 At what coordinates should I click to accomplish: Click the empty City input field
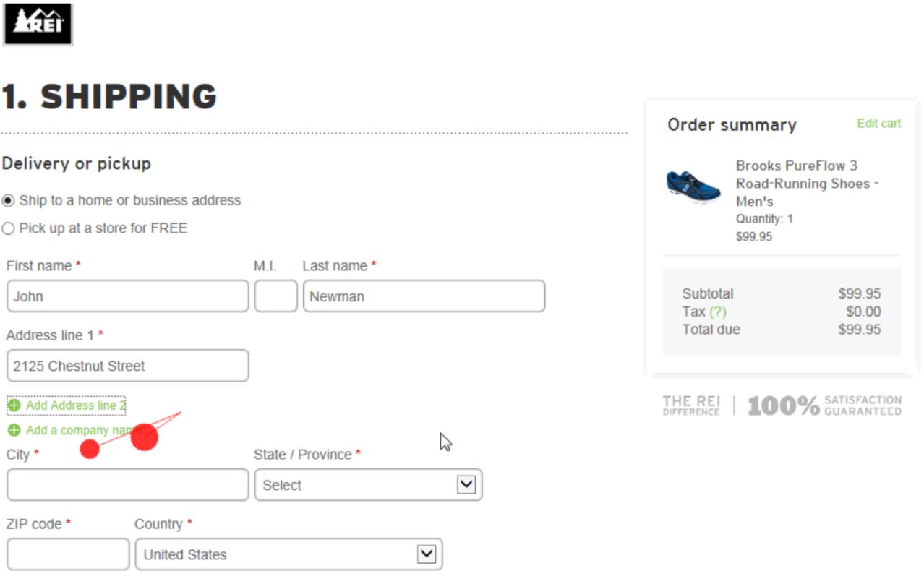127,485
